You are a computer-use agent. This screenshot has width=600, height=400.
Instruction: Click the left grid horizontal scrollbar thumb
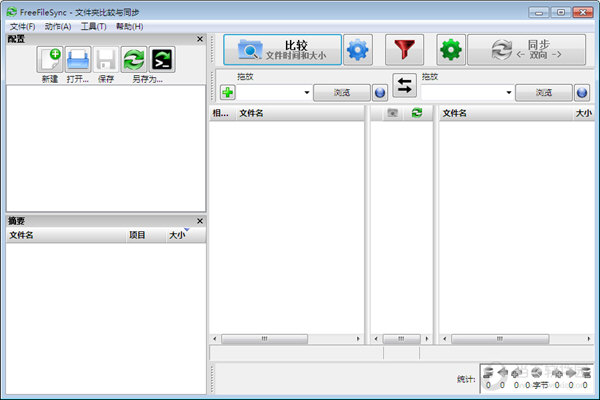tap(264, 339)
